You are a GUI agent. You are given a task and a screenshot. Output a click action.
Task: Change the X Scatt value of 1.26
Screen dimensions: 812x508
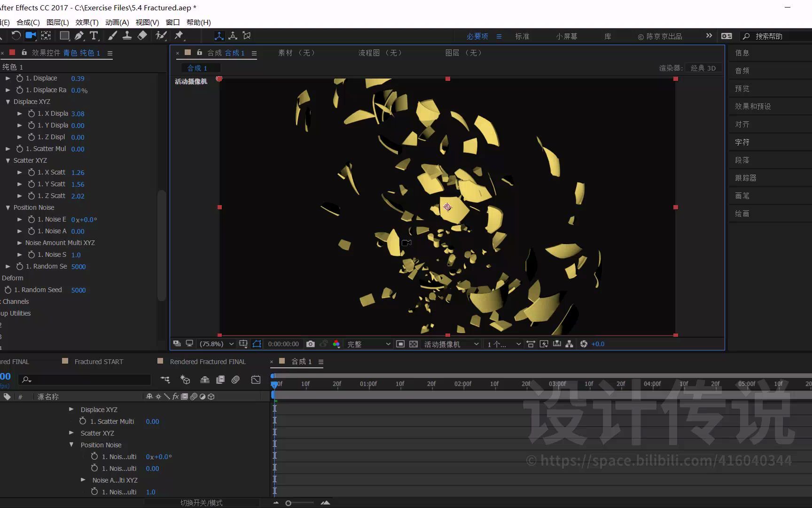(x=78, y=172)
